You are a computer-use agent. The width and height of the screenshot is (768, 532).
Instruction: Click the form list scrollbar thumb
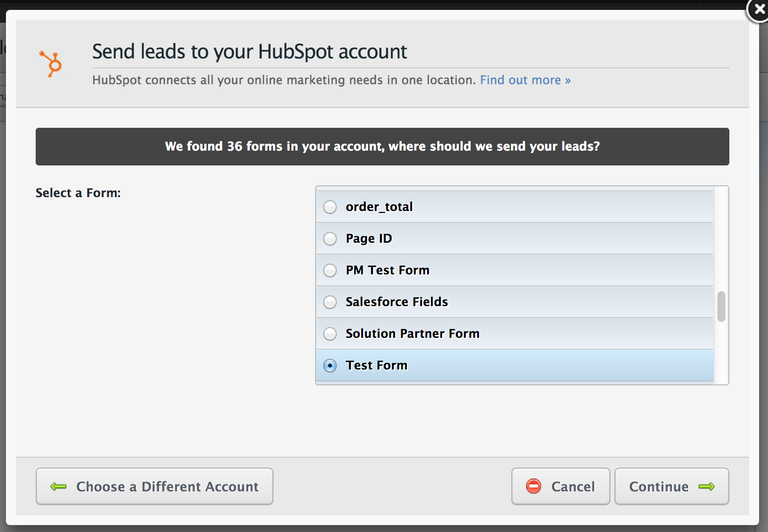coord(721,307)
